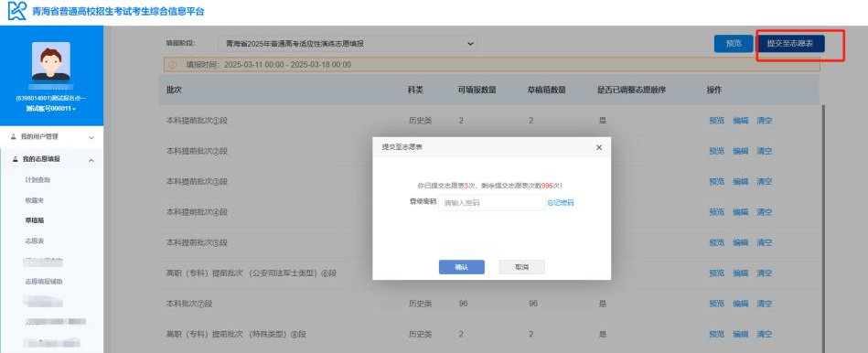Open the 测试账号000011 account dropdown
The image size is (868, 353).
[51, 109]
